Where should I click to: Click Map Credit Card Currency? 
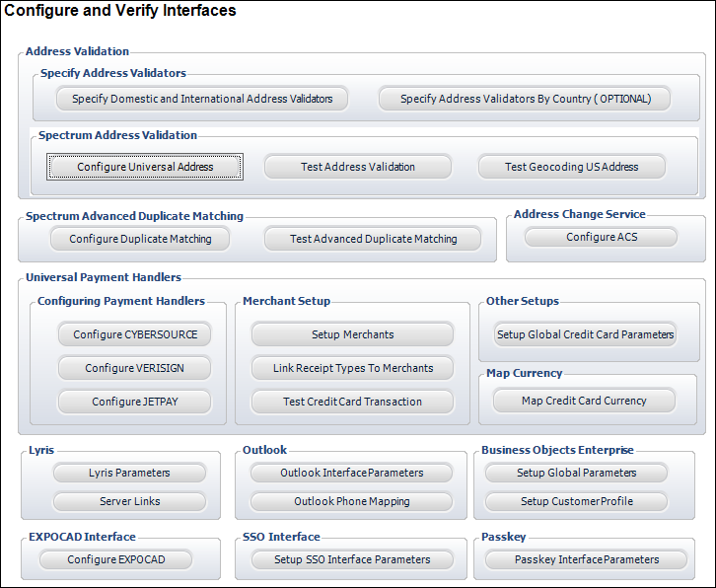[584, 401]
